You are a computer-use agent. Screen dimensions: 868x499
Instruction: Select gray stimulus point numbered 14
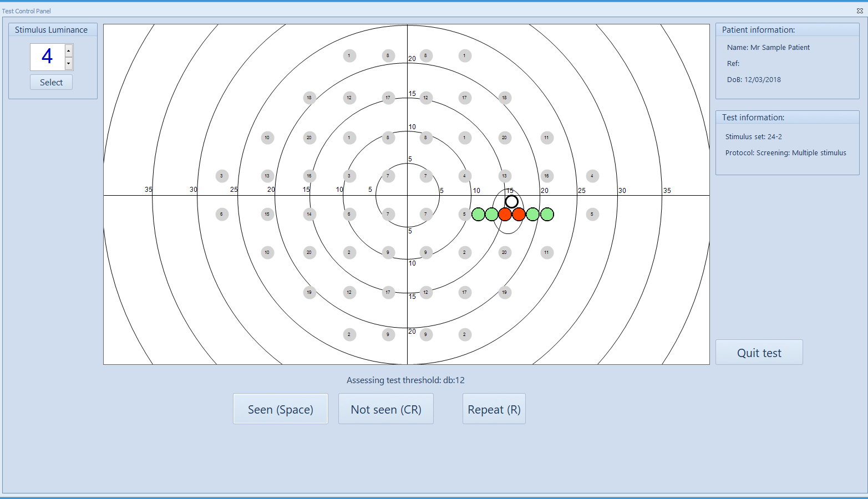[x=309, y=214]
